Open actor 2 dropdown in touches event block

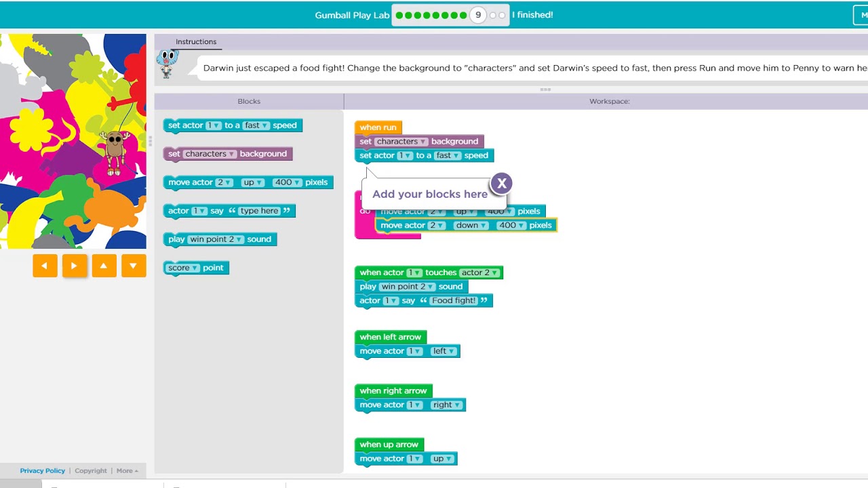[x=480, y=272]
